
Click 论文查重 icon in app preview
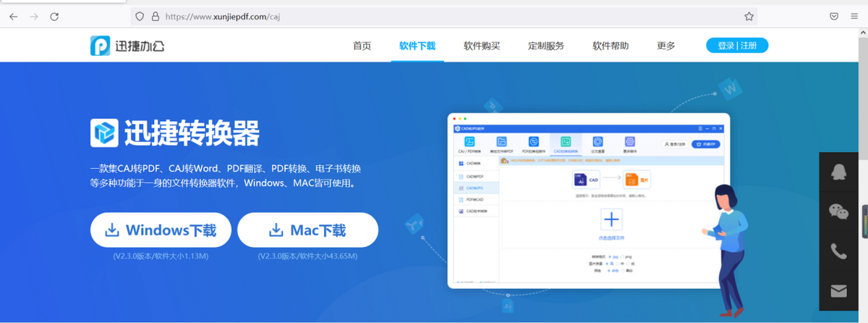(x=597, y=142)
